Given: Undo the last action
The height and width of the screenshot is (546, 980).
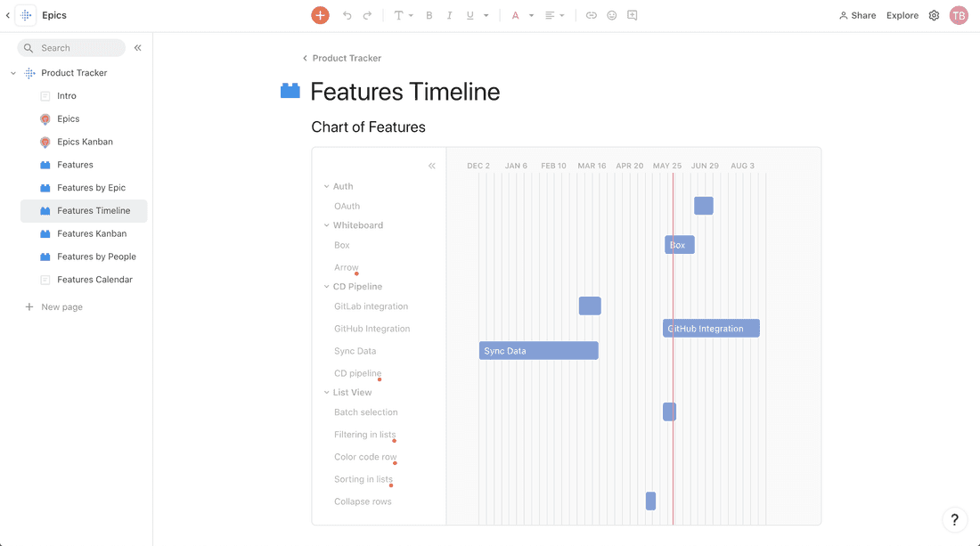Looking at the screenshot, I should coord(347,15).
